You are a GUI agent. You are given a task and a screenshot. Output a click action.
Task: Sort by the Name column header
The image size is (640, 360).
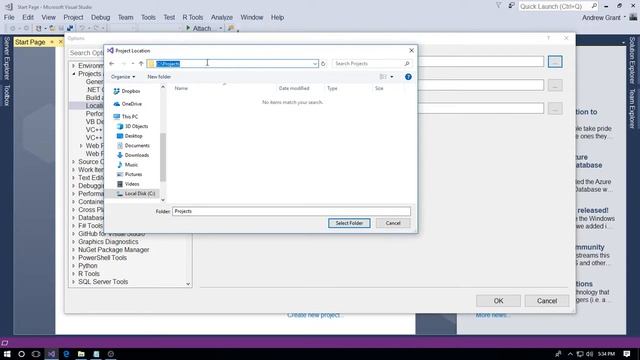coord(181,88)
